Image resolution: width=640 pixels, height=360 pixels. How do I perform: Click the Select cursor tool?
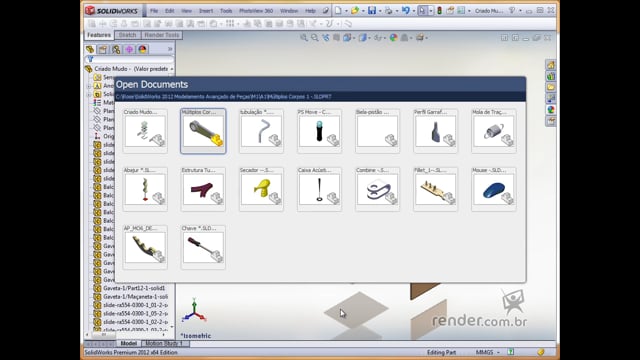pos(422,11)
